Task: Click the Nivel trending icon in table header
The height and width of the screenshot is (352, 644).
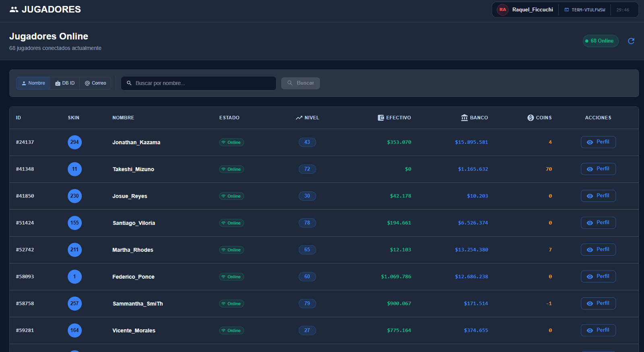Action: (x=299, y=118)
